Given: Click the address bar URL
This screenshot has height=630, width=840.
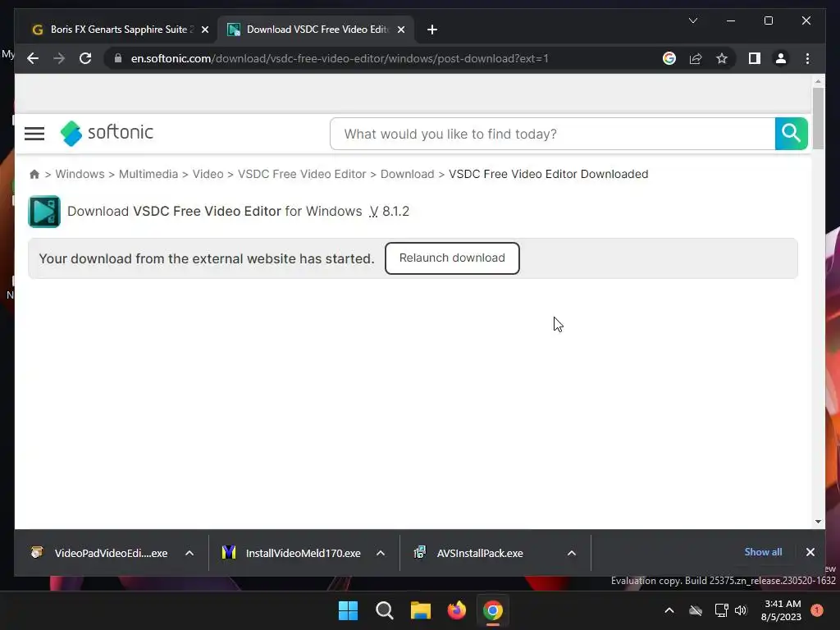Looking at the screenshot, I should coord(340,58).
